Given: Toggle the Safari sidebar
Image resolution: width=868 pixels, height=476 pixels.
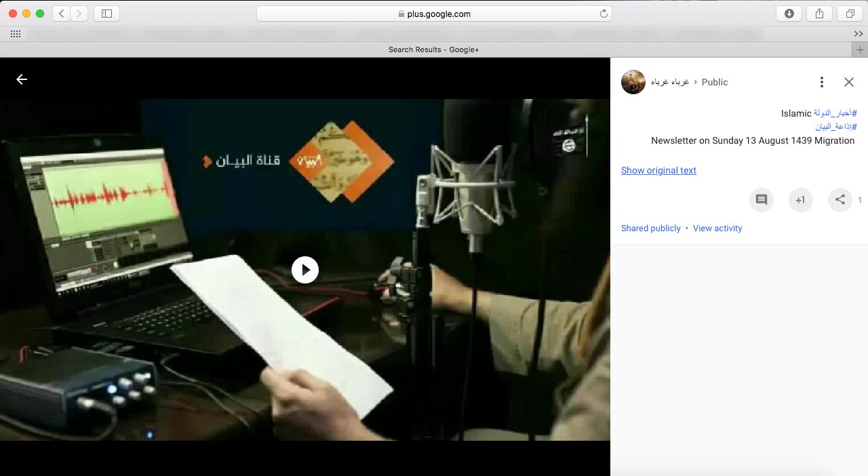Looking at the screenshot, I should (x=106, y=14).
